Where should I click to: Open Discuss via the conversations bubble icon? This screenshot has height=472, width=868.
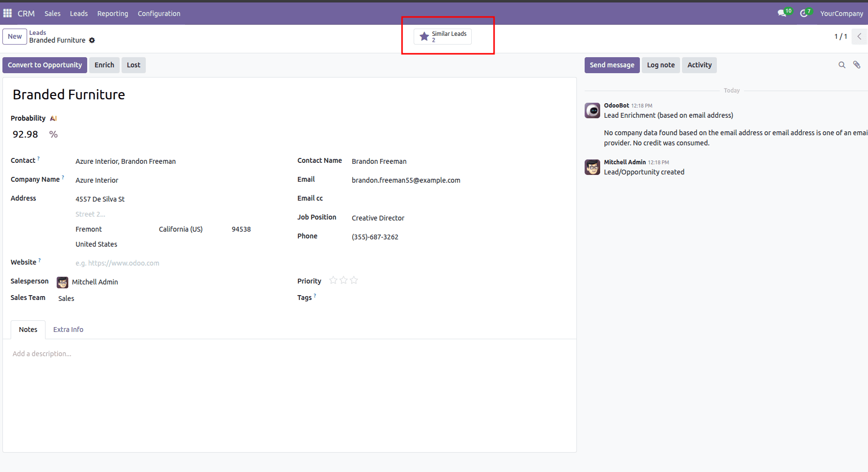(782, 13)
